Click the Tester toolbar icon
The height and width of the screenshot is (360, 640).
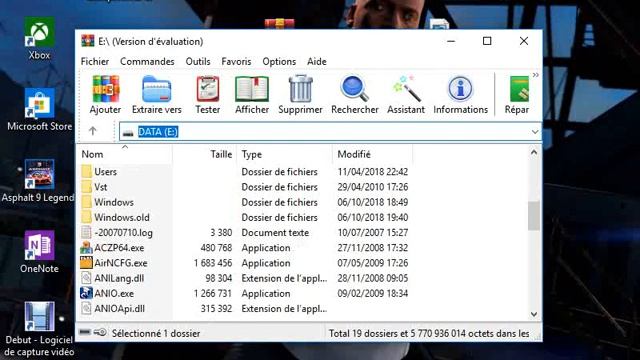pyautogui.click(x=208, y=89)
